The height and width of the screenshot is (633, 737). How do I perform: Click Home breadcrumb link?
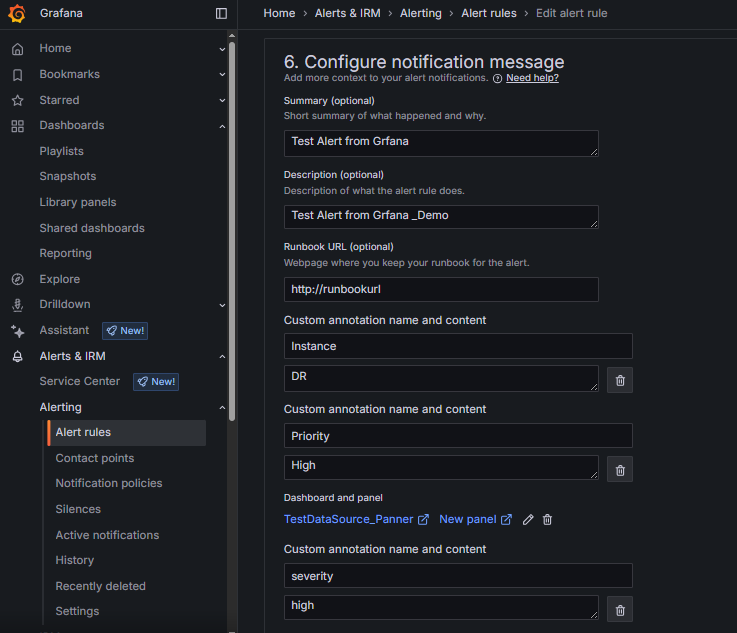point(279,13)
